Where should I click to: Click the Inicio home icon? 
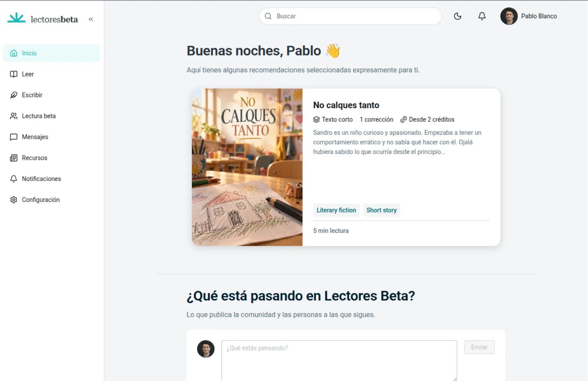pyautogui.click(x=14, y=53)
